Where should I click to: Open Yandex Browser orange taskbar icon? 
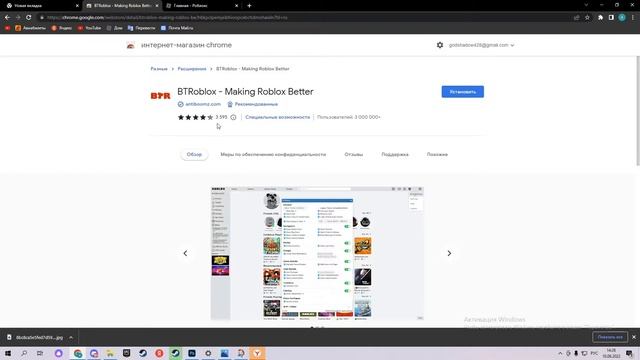pos(257,353)
